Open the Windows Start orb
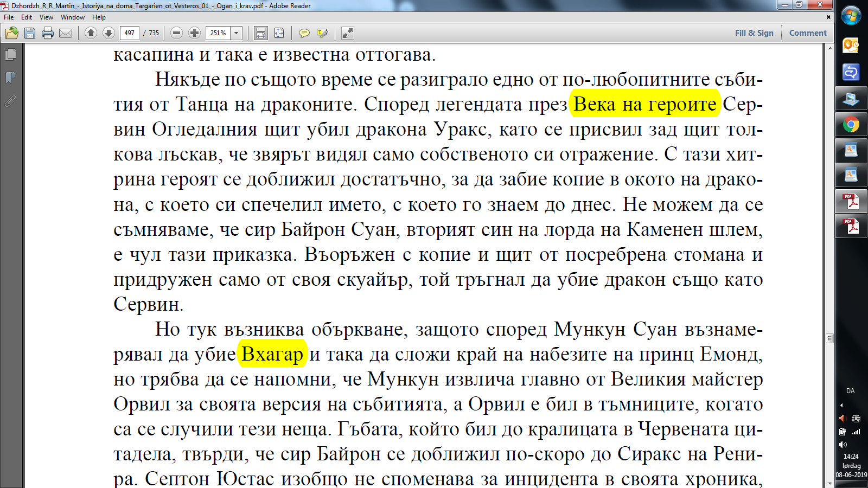The height and width of the screenshot is (488, 868). (x=851, y=16)
